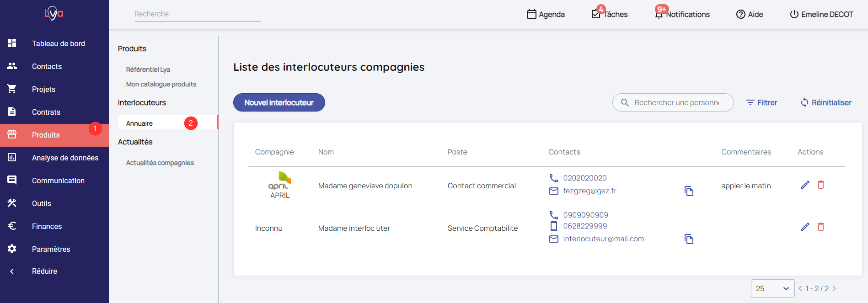Image resolution: width=868 pixels, height=303 pixels.
Task: Open the Contacts menu in sidebar
Action: coord(47,66)
